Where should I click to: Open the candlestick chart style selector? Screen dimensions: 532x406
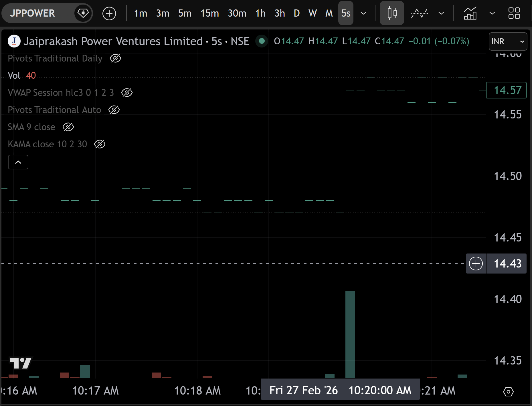click(x=391, y=13)
